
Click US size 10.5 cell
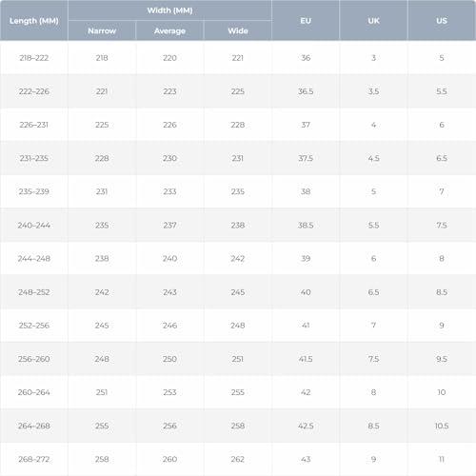[x=442, y=426]
